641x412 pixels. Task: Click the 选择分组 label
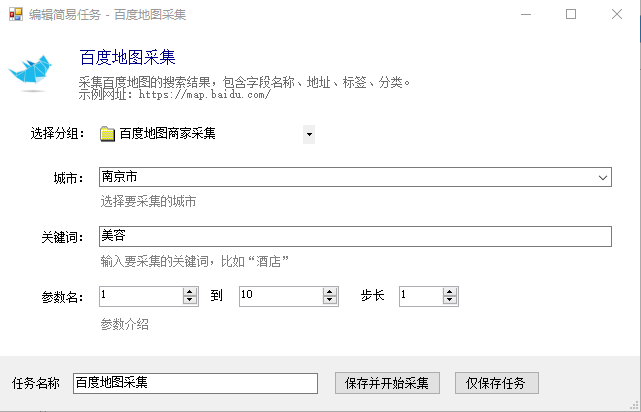tap(57, 134)
